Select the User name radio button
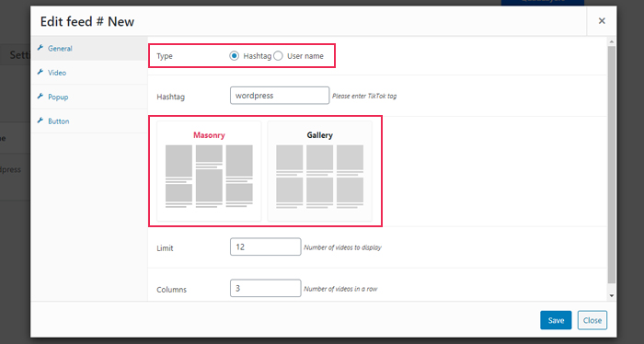Viewport: 644px width, 344px height. point(278,56)
